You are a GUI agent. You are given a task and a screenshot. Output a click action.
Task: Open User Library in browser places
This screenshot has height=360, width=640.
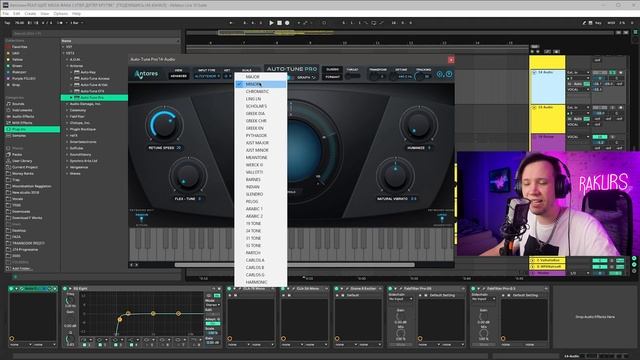tap(32, 161)
